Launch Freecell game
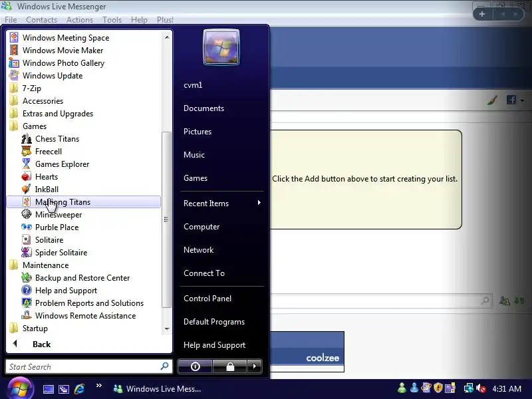 pos(49,152)
